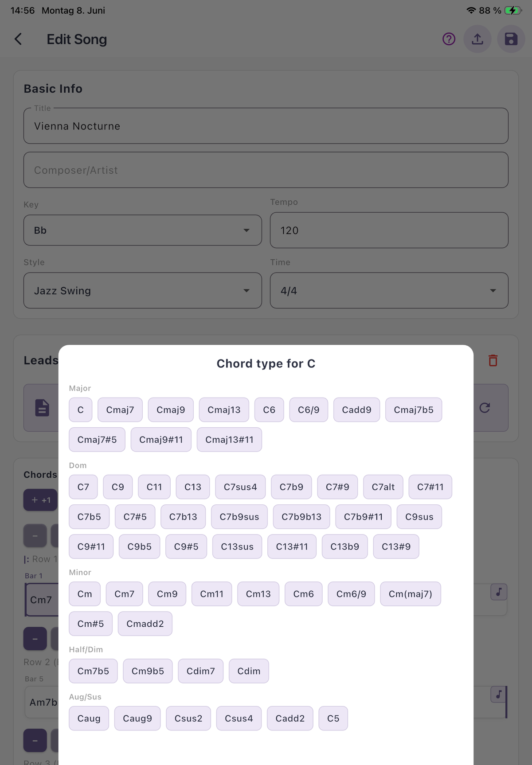The height and width of the screenshot is (765, 532).
Task: Go back with the arrow icon
Action: (x=18, y=39)
